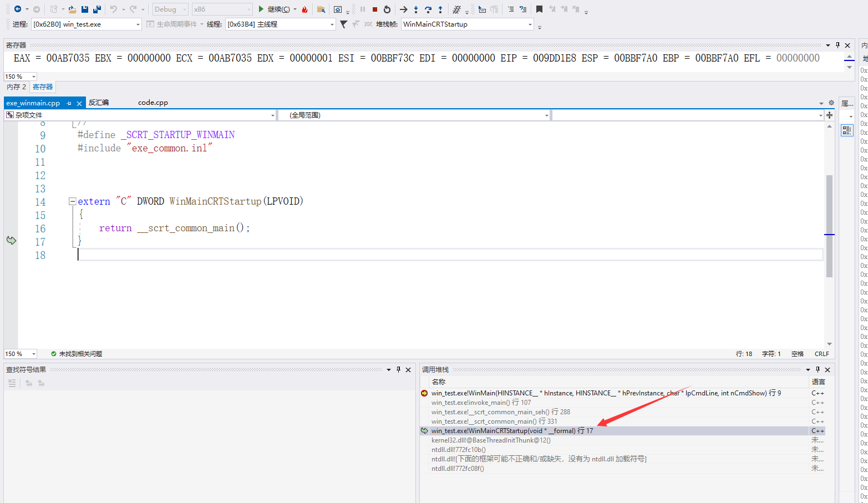Click the undo arrow icon
This screenshot has width=868, height=503.
point(114,9)
